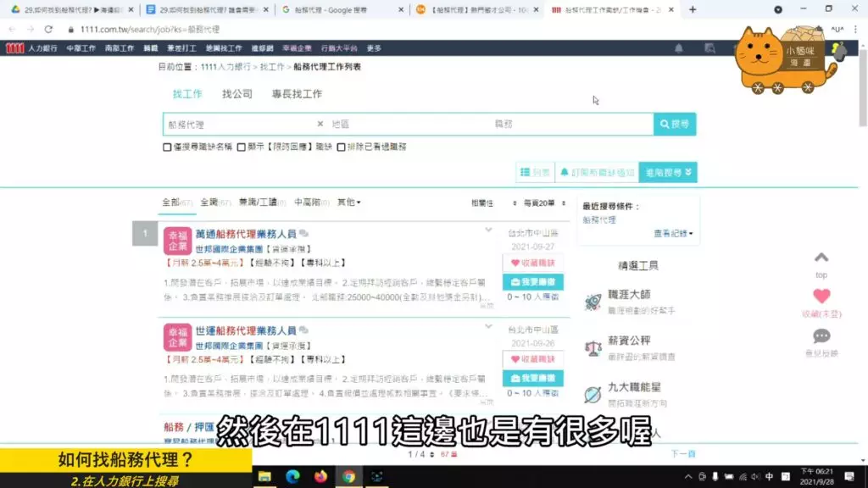
Task: Open the 九大職能星 planet tool
Action: (x=593, y=395)
